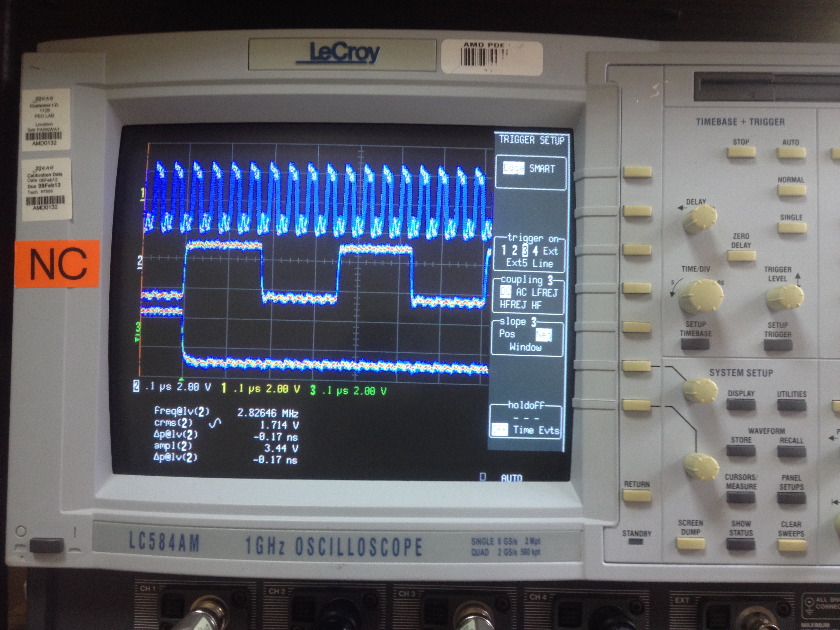
Task: Click the crms(2) 1.714 V readout
Action: 226,424
